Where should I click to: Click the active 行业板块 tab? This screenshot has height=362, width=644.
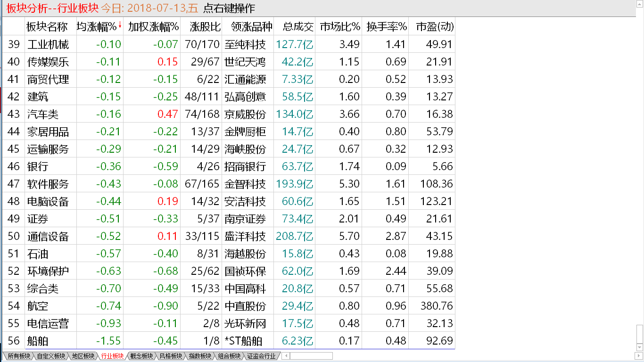point(112,356)
